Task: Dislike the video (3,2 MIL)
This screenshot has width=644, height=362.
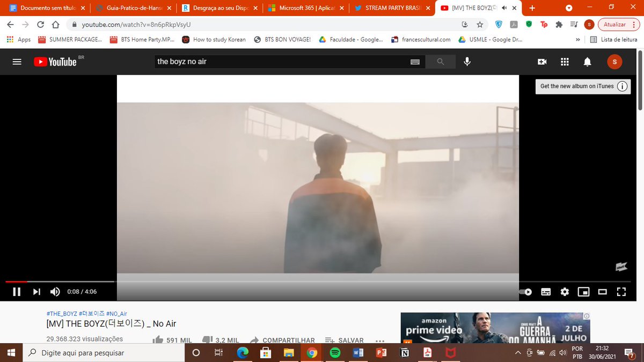Action: point(221,340)
